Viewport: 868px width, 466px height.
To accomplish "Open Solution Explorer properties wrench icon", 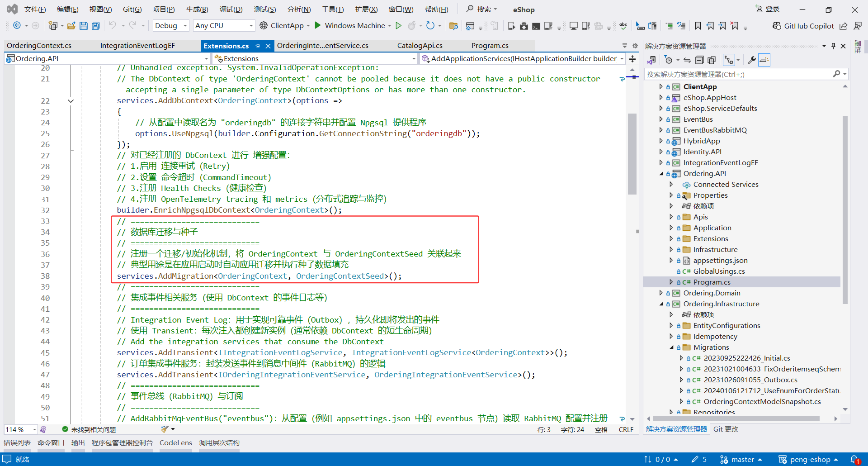I will [752, 60].
